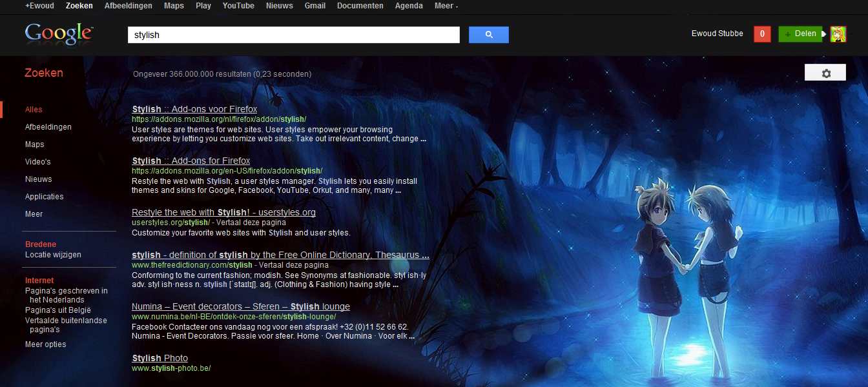Click Vertaal deze pagina for userstyles.org
The width and height of the screenshot is (868, 387).
(x=251, y=223)
